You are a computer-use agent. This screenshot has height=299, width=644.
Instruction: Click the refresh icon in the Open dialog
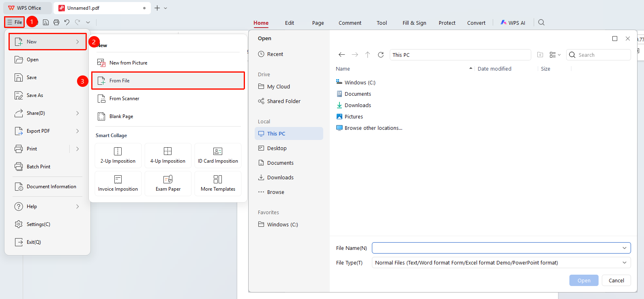pos(381,55)
